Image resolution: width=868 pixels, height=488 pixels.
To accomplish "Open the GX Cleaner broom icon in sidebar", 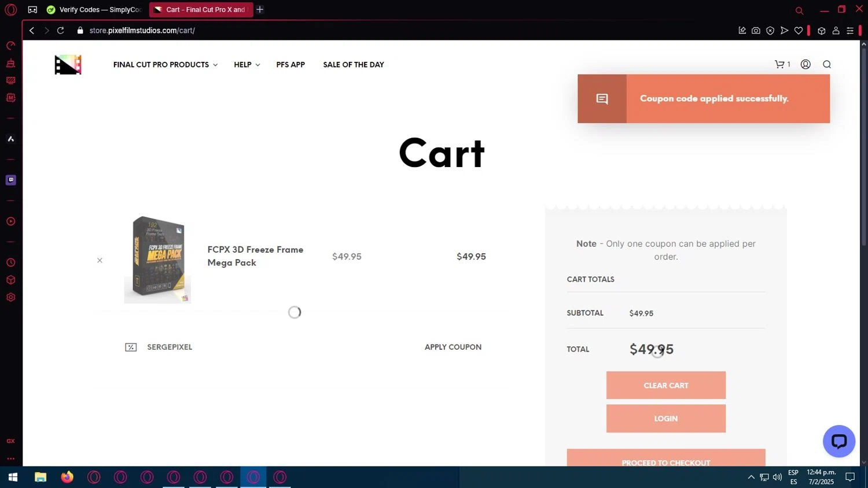I will 10,63.
